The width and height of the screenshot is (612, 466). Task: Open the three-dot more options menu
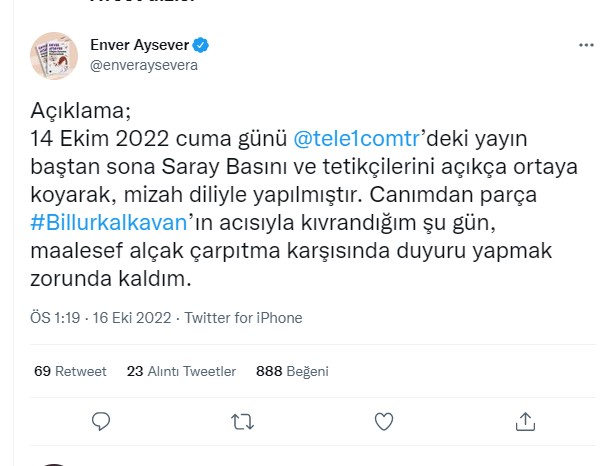(x=583, y=46)
